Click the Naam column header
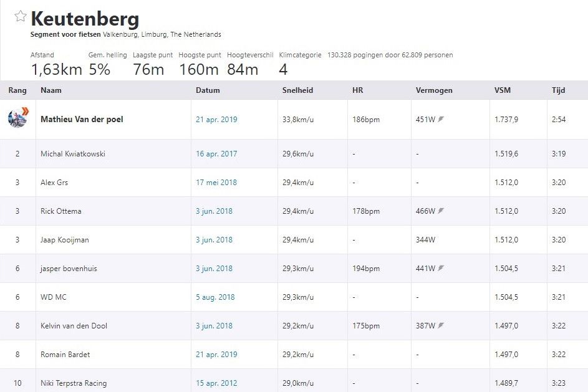 52,90
